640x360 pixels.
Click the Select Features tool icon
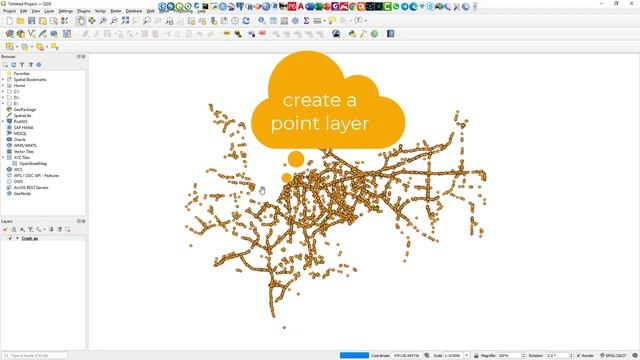click(9, 47)
